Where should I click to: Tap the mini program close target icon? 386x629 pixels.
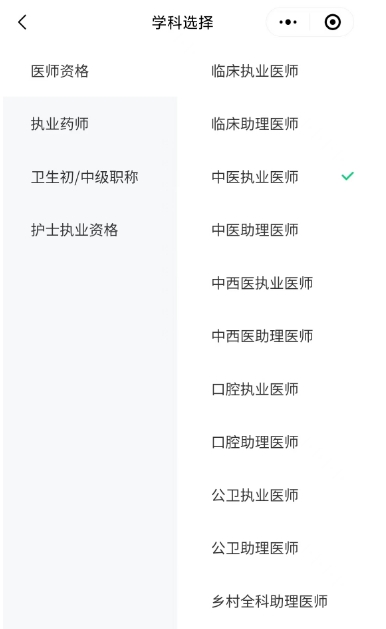333,22
